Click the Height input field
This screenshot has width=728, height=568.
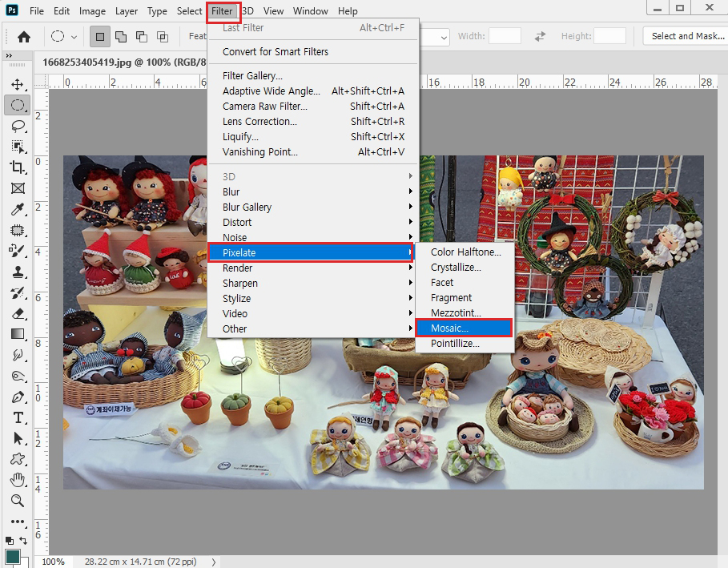click(x=609, y=36)
